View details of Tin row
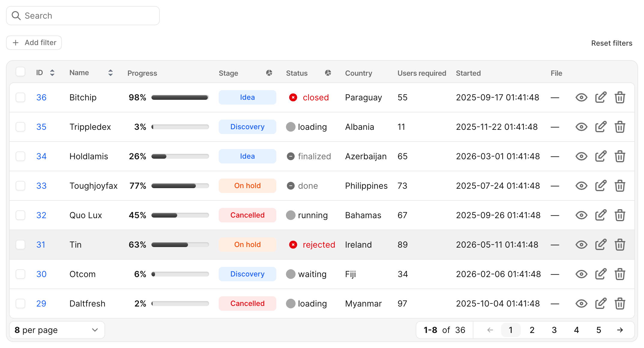Viewport: 644px width, 348px height. 581,245
